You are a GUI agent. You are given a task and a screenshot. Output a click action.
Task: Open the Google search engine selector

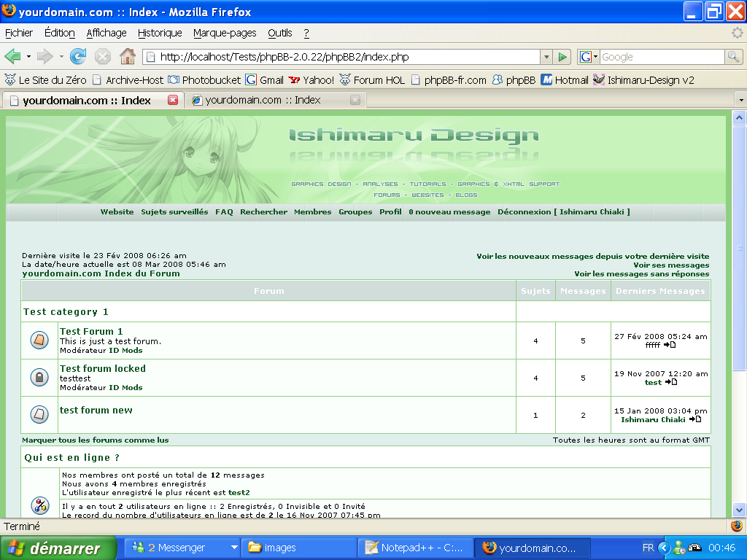pos(589,57)
